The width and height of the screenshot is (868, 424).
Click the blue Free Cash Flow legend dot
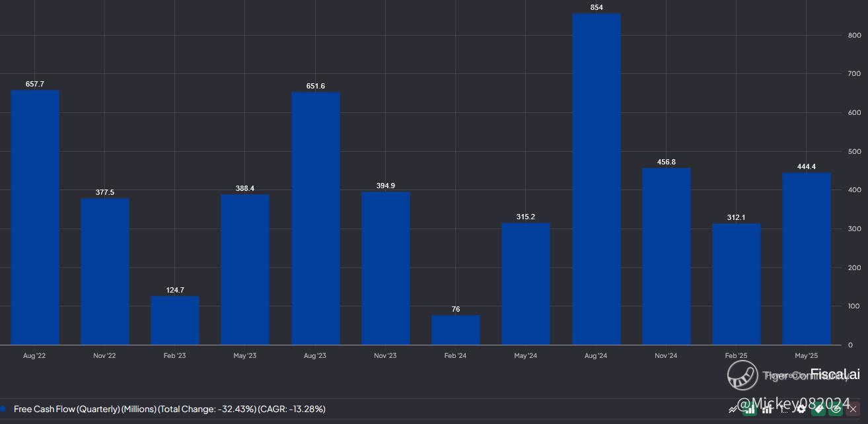point(3,409)
